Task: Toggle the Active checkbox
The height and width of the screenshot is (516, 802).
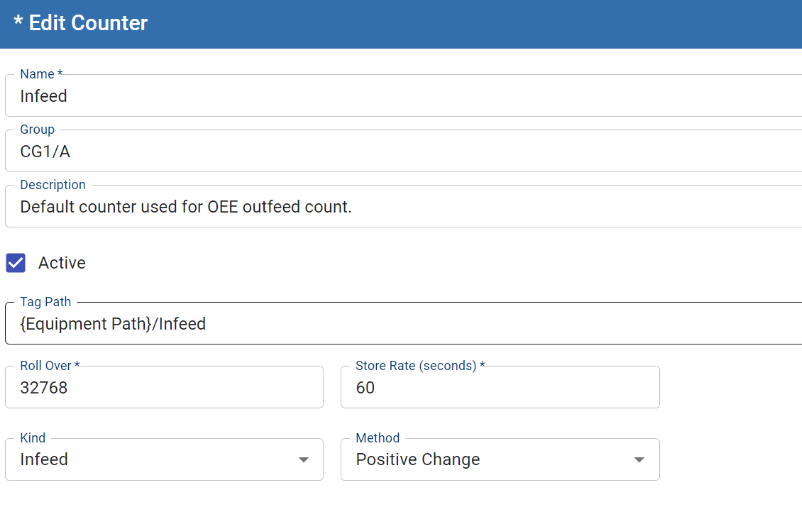Action: pyautogui.click(x=16, y=263)
